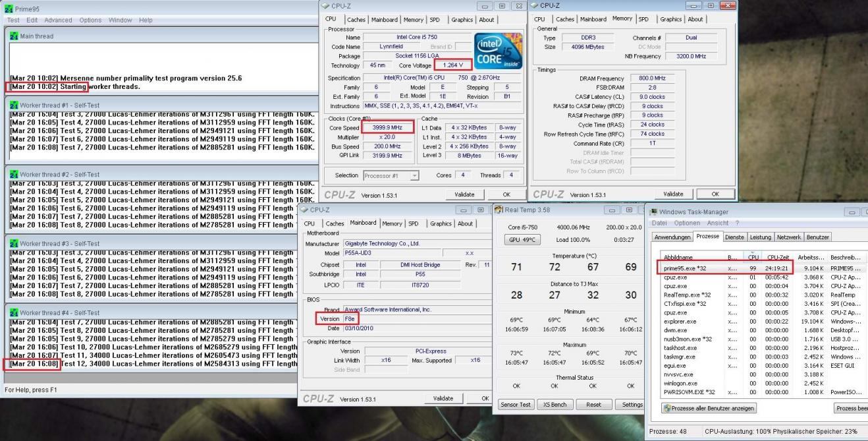Click the DRAM Frequency 800.0 MHz value
This screenshot has width=868, height=441.
click(x=652, y=78)
